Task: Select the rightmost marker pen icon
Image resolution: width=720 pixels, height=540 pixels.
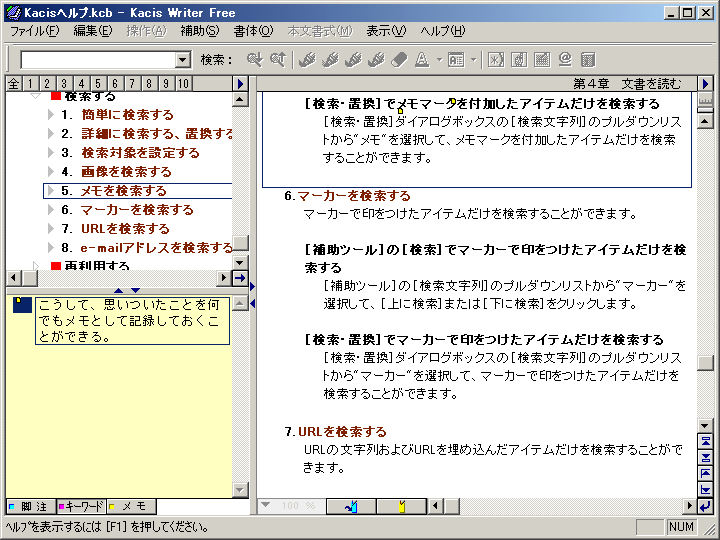Action: (376, 60)
